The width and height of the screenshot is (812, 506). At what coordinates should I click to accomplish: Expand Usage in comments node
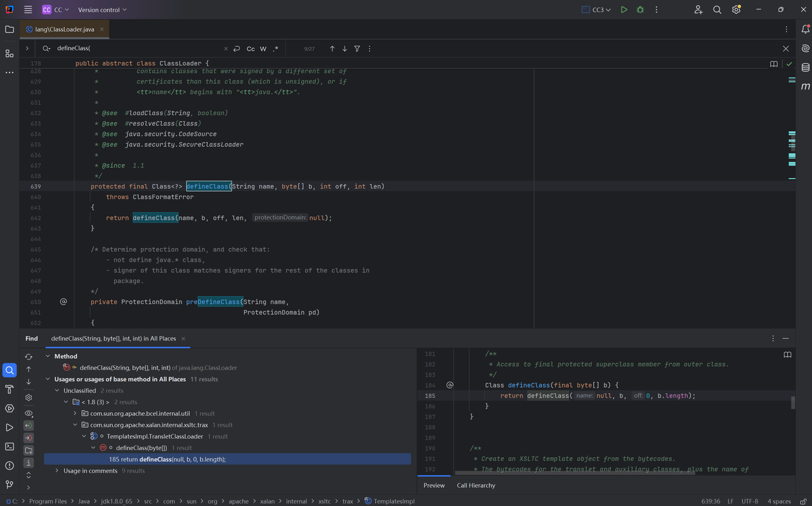(x=56, y=470)
